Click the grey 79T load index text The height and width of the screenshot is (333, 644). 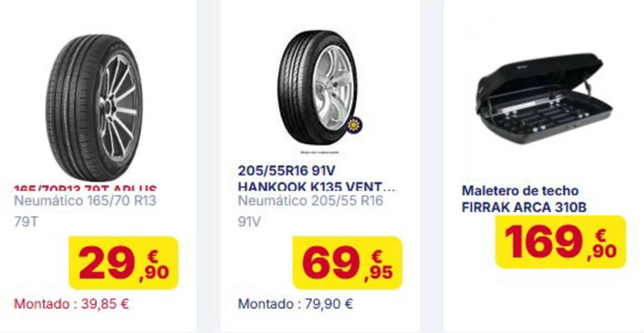(26, 222)
